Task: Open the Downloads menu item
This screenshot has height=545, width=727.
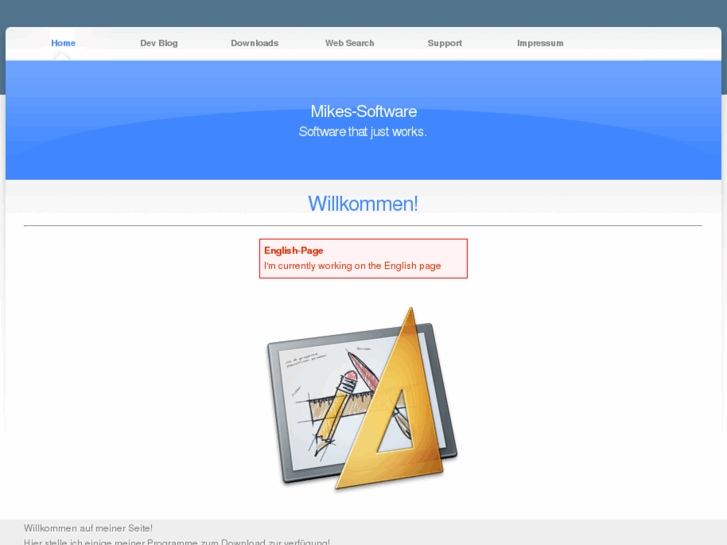Action: (255, 43)
